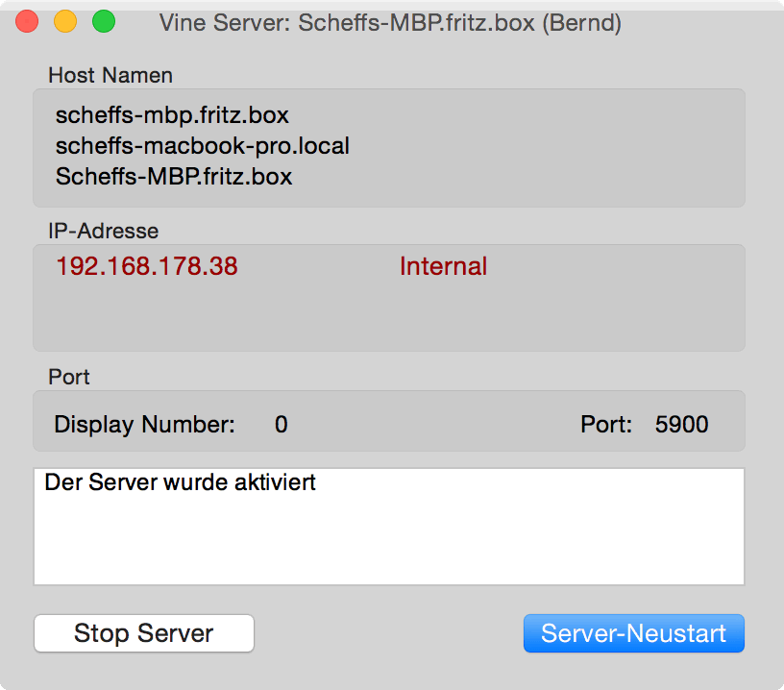The width and height of the screenshot is (784, 690).
Task: Click the IP address 192.168.178.38
Action: [146, 266]
